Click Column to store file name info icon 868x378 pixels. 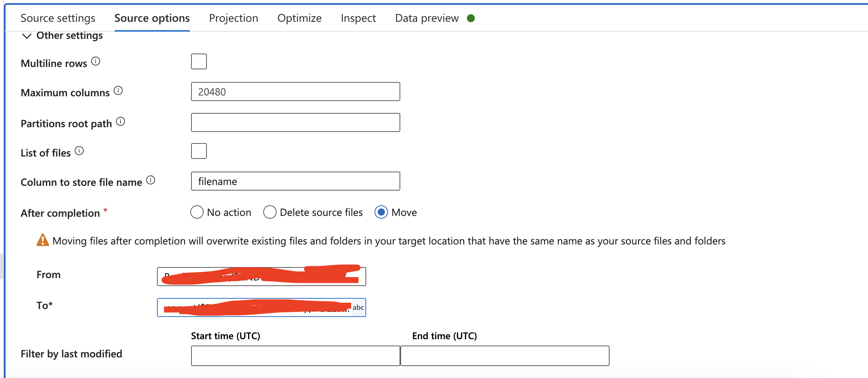[x=151, y=180]
